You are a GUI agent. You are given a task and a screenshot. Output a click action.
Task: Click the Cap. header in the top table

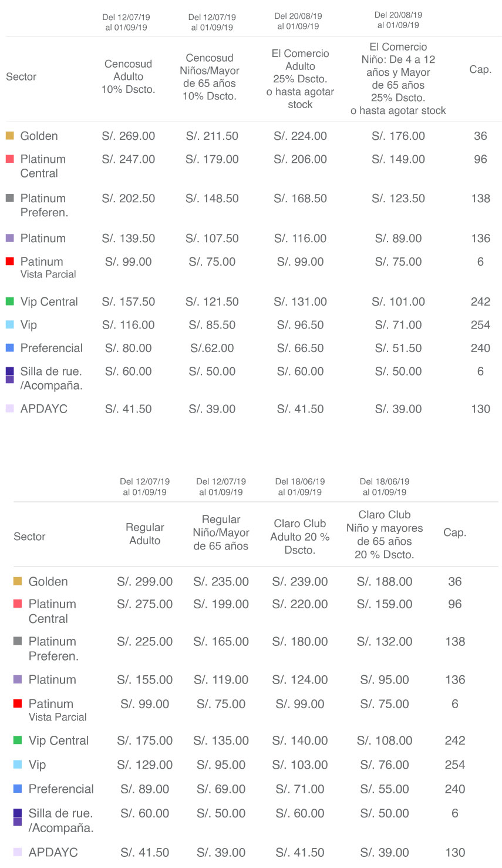coord(480,69)
